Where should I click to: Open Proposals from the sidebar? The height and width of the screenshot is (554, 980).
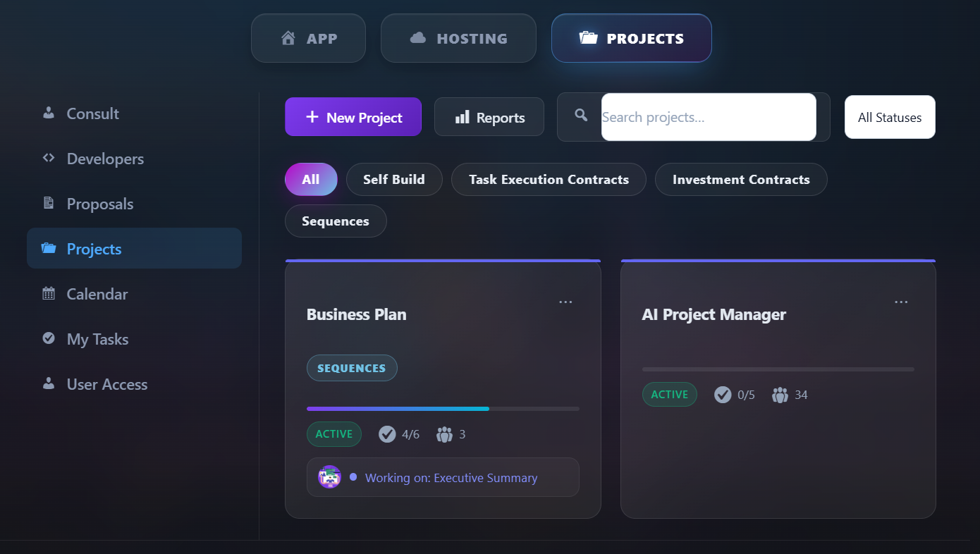[134, 203]
